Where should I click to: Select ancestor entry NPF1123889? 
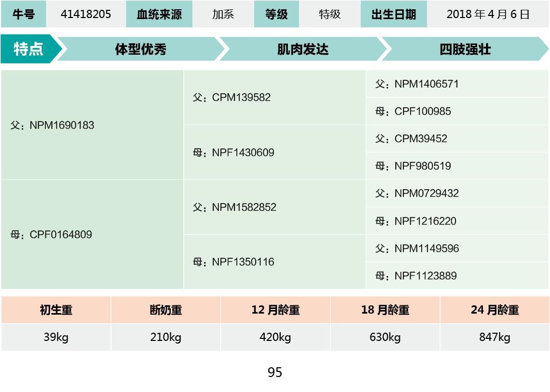pos(416,276)
